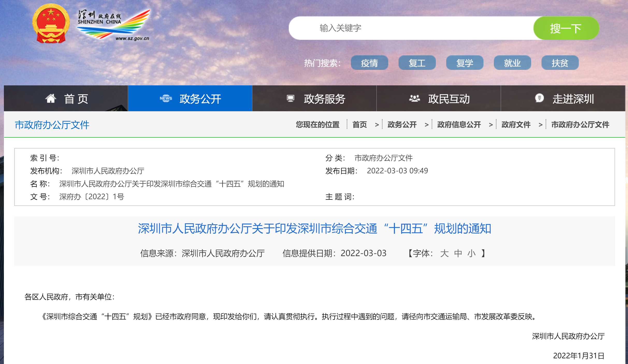Click the Shenzhen Government Online logo
Viewport: 628px width, 364px height.
point(113,25)
